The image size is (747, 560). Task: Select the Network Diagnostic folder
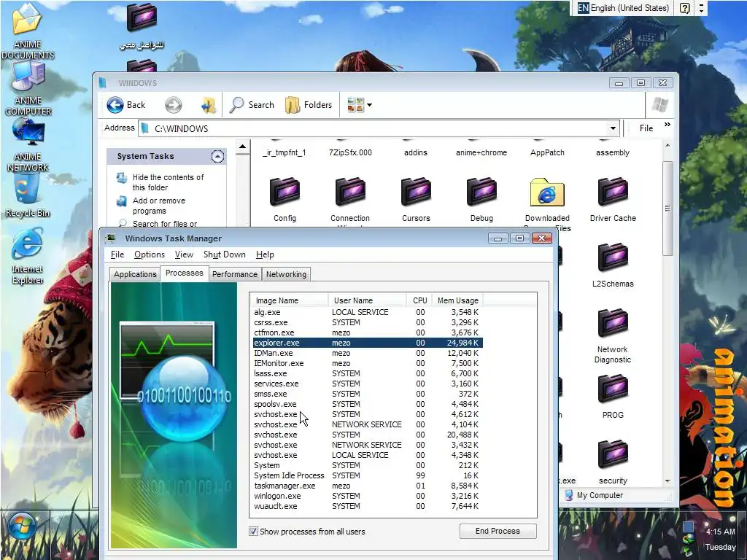pos(613,336)
